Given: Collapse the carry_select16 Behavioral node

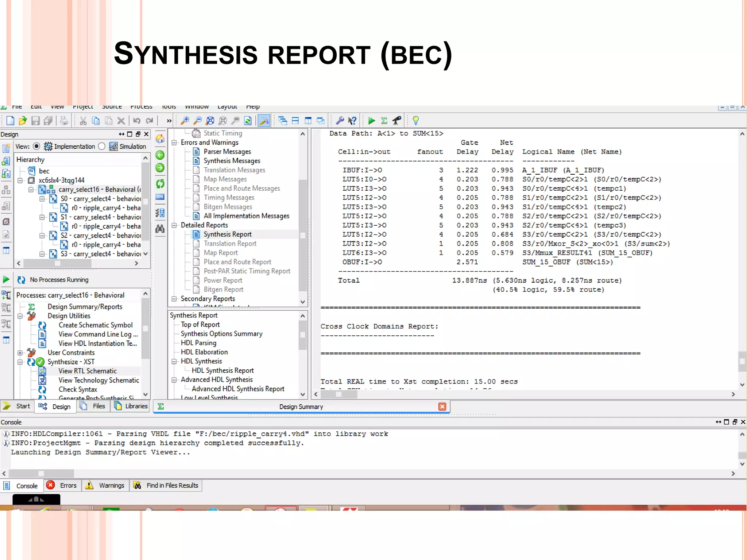Looking at the screenshot, I should (31, 189).
